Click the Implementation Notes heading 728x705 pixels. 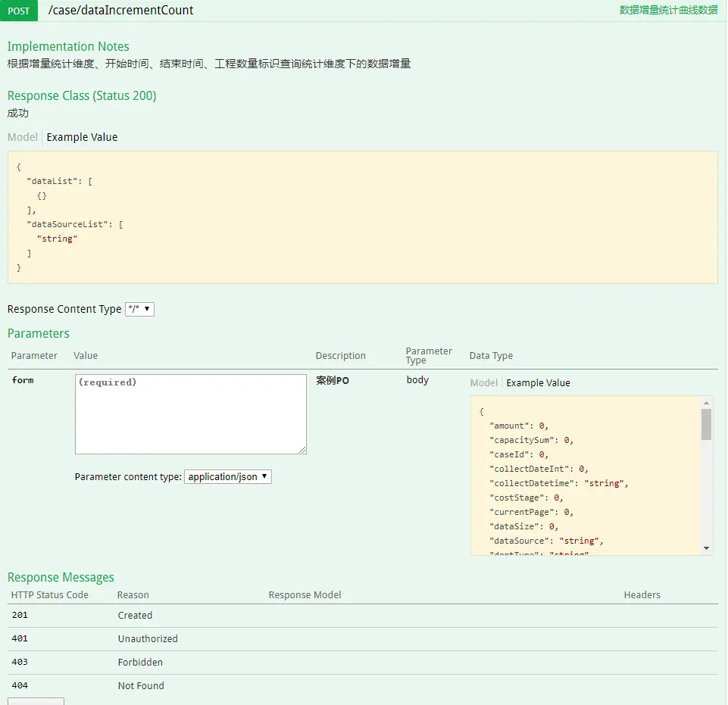tap(68, 46)
